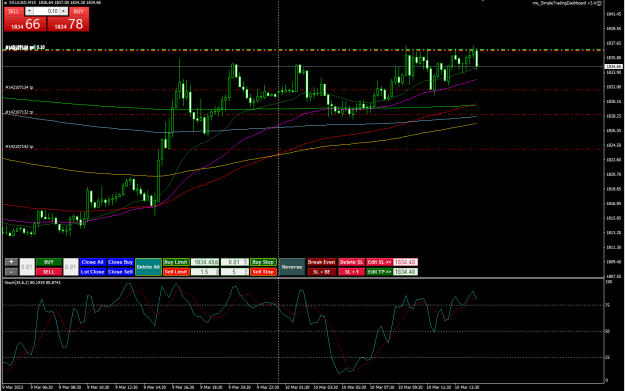The width and height of the screenshot is (625, 391).
Task: Click the Buy Stop button
Action: (263, 262)
